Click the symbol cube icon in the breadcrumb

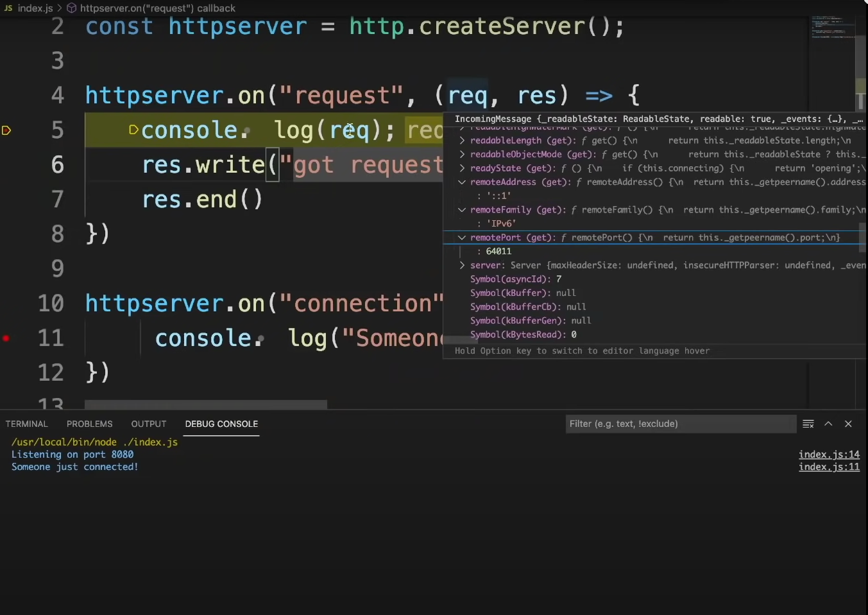tap(71, 8)
